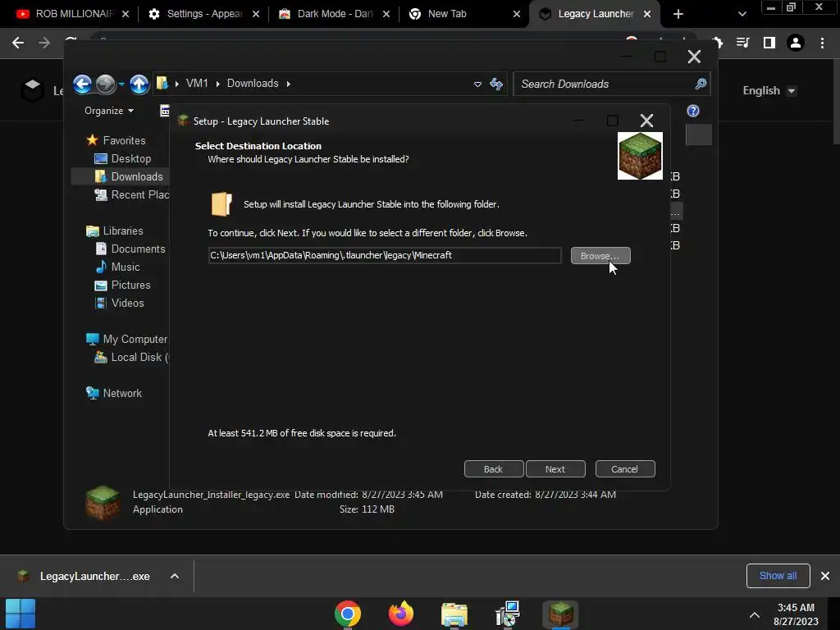
Task: Select Downloads in the address breadcrumb
Action: [253, 84]
